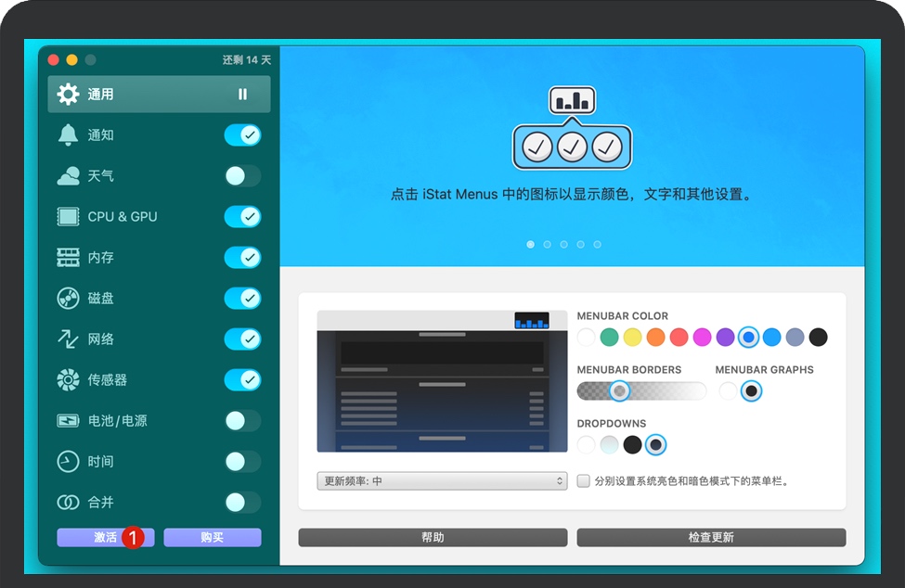This screenshot has width=905, height=588.
Task: Go to the second banner page dot
Action: coord(547,245)
